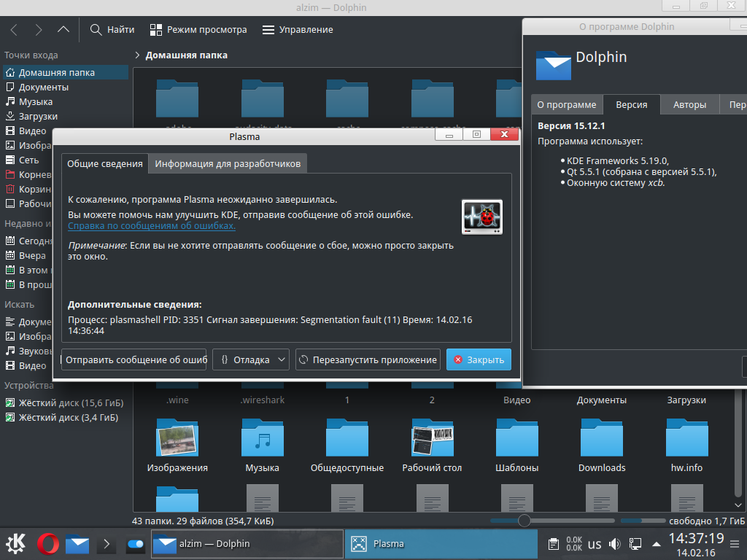
Task: Select the 15,6 ГиБ hard disk device
Action: tap(64, 402)
